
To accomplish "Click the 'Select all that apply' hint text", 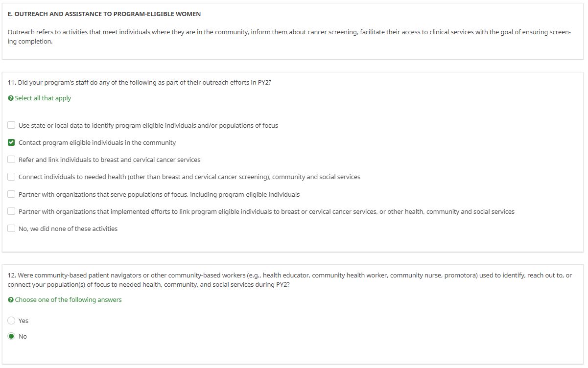I will (x=43, y=98).
